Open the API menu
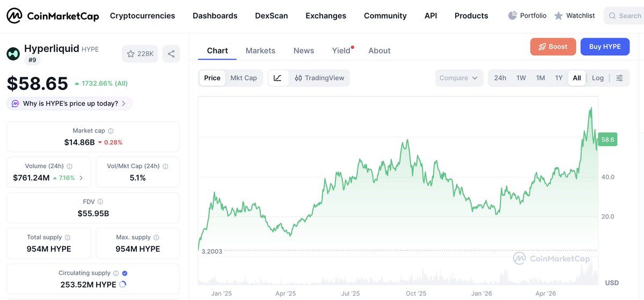This screenshot has height=300, width=644. (430, 16)
